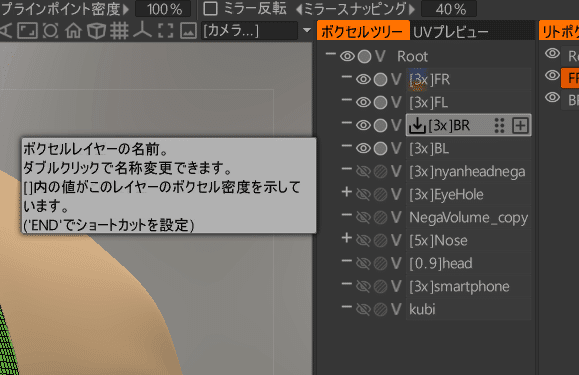579x375 pixels.
Task: Open the [カメラ...] camera dropdown arrow
Action: click(x=307, y=30)
